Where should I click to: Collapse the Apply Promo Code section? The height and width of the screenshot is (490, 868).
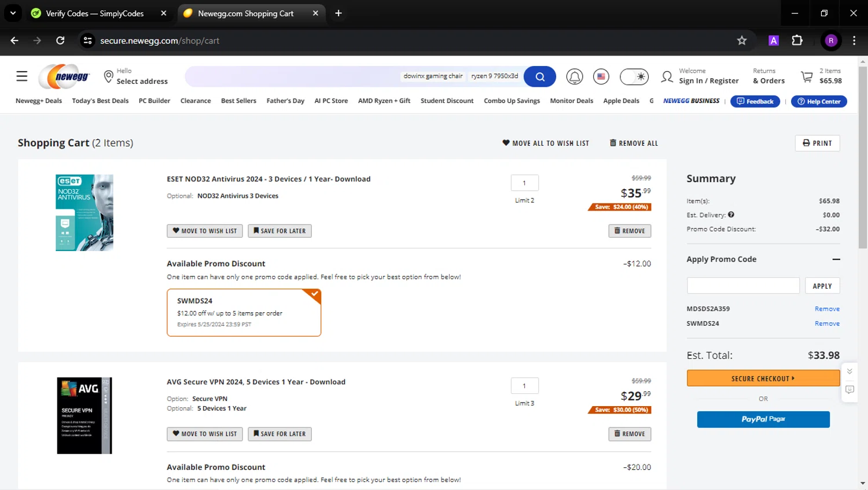[836, 259]
